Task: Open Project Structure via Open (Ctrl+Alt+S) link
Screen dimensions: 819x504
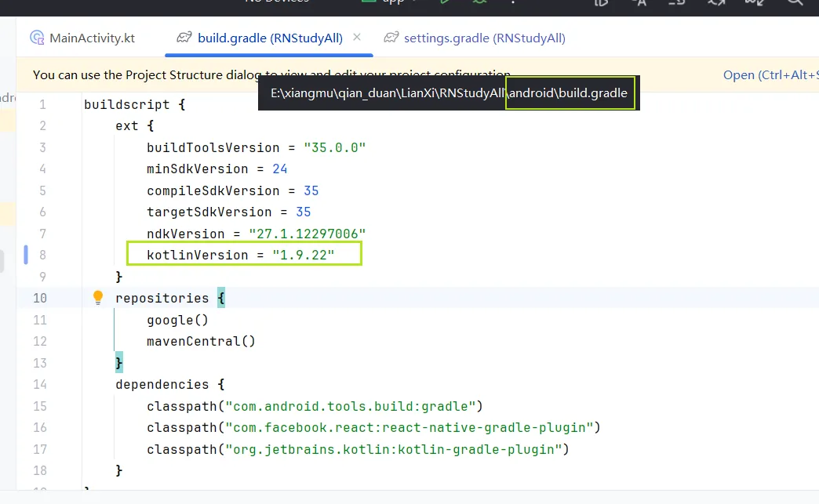Action: click(x=771, y=75)
